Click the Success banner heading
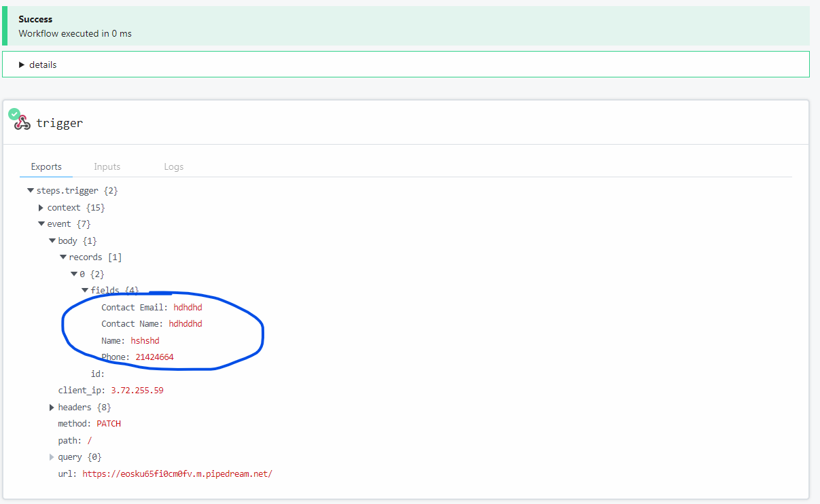This screenshot has width=820, height=504. coord(35,19)
